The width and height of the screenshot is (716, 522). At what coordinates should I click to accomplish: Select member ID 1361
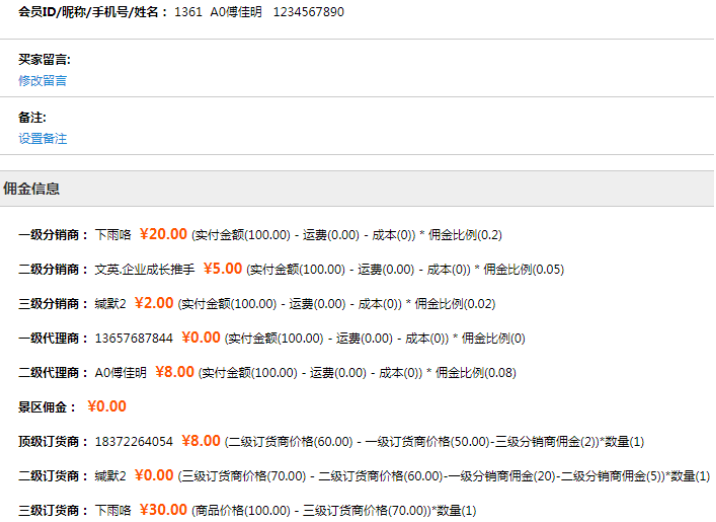point(188,13)
